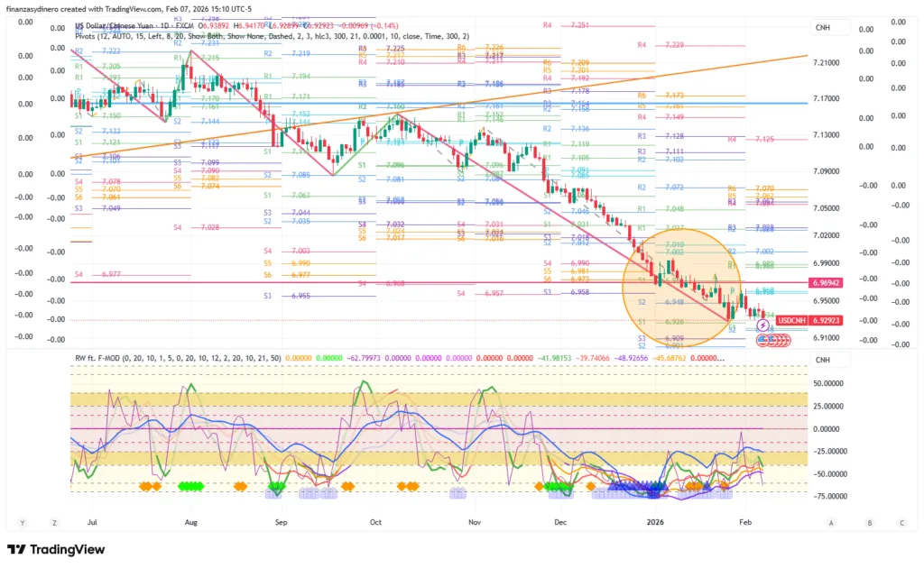Image resolution: width=924 pixels, height=568 pixels.
Task: Click the red USDCNH price label
Action: click(x=792, y=320)
